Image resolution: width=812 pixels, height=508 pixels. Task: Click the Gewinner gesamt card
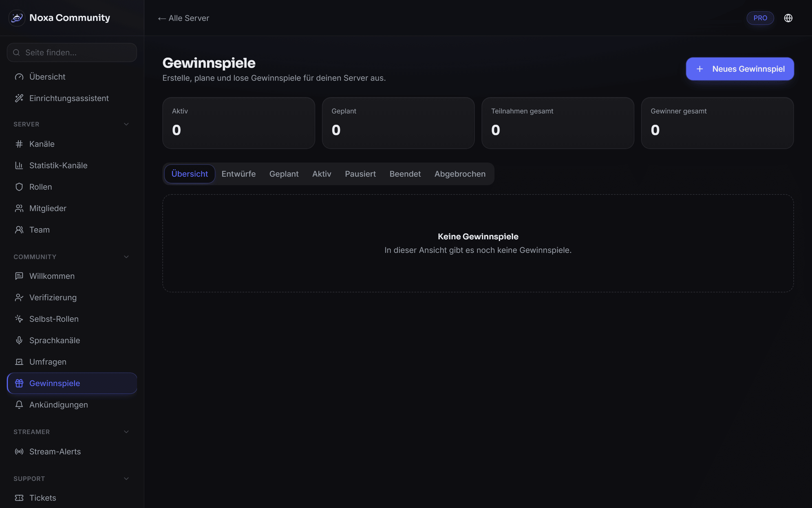tap(717, 123)
